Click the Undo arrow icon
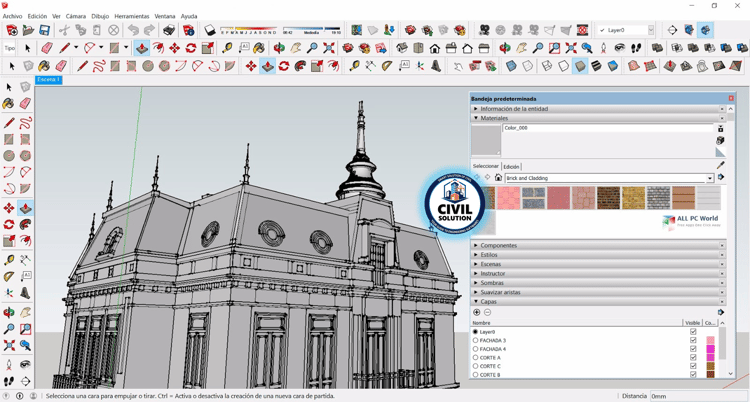 [133, 30]
